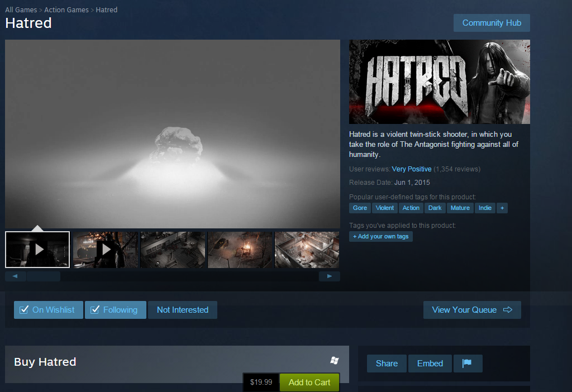Toggle the On Wishlist checkbox button
The image size is (572, 392).
click(x=49, y=310)
